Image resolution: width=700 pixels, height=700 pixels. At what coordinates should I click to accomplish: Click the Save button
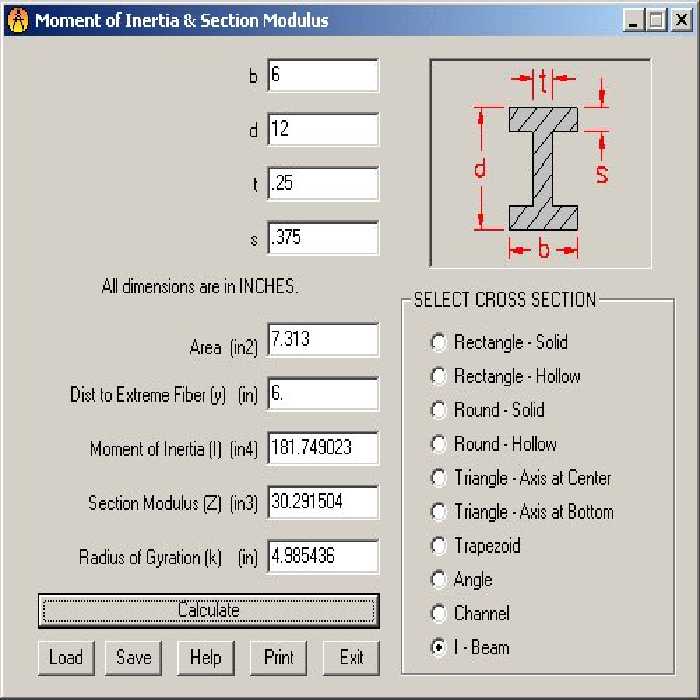[133, 658]
